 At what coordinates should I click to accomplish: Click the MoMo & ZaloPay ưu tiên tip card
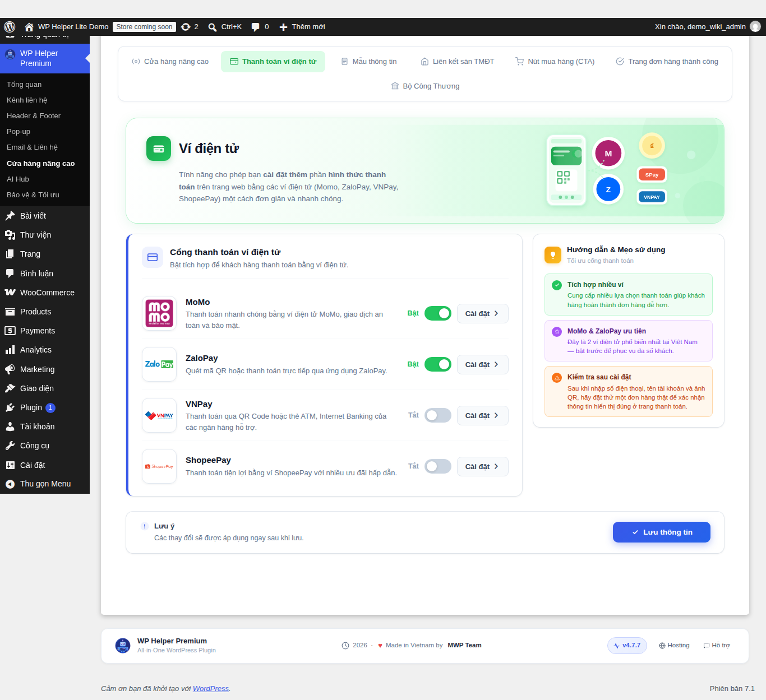629,341
